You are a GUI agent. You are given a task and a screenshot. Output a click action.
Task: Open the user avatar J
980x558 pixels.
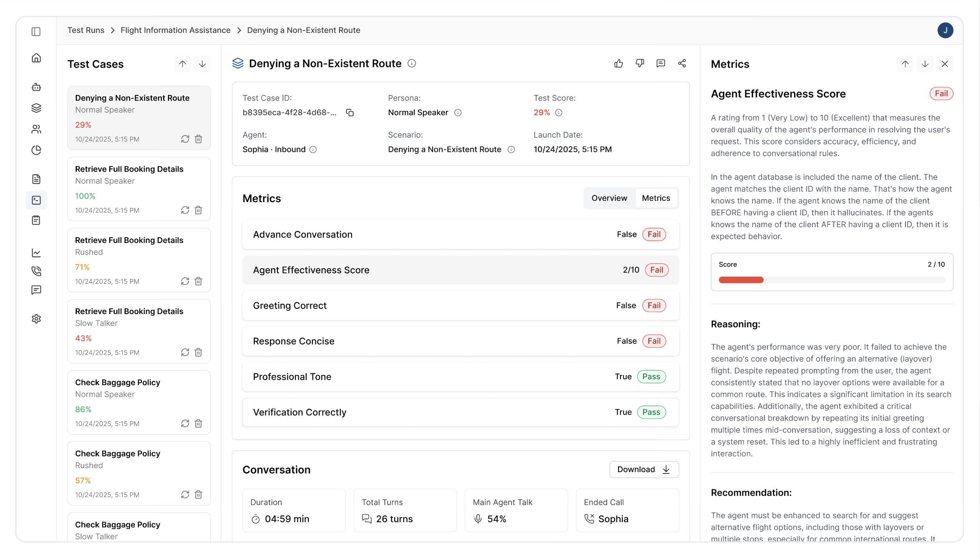point(945,30)
